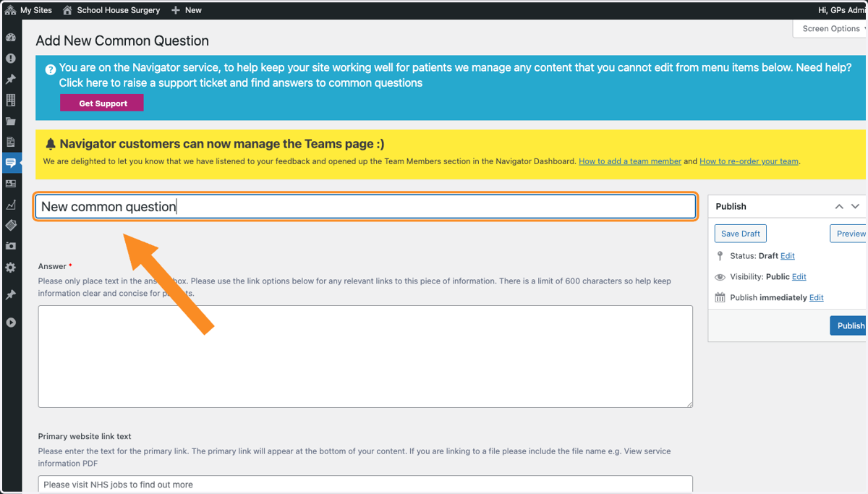This screenshot has height=494, width=868.
Task: Click the pin icon beside Status
Action: [x=720, y=256]
